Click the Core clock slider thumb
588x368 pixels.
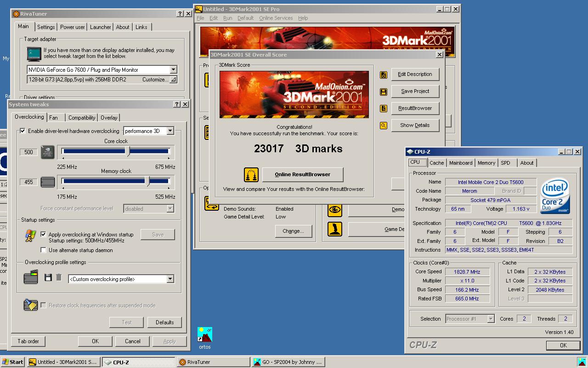tap(128, 152)
